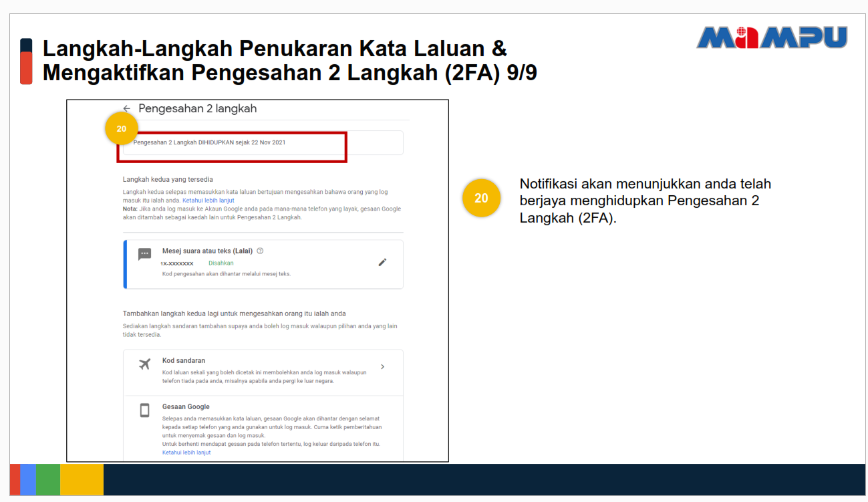This screenshot has width=868, height=502.
Task: Click the red swatch in the bottom bar
Action: coord(15,479)
